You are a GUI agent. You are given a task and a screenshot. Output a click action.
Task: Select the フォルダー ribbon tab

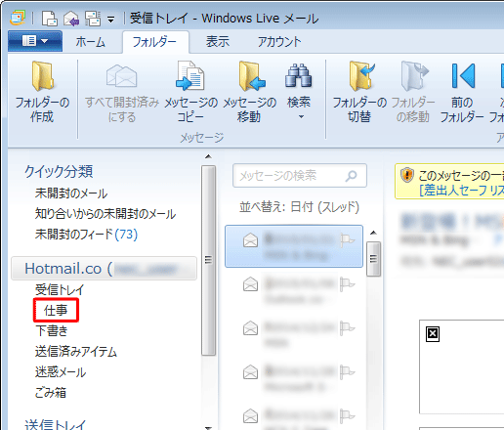(x=154, y=42)
